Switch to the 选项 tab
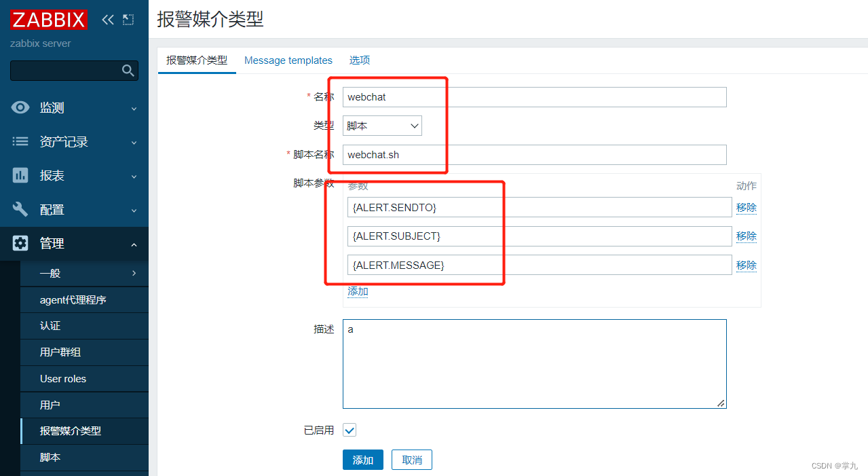 (360, 60)
